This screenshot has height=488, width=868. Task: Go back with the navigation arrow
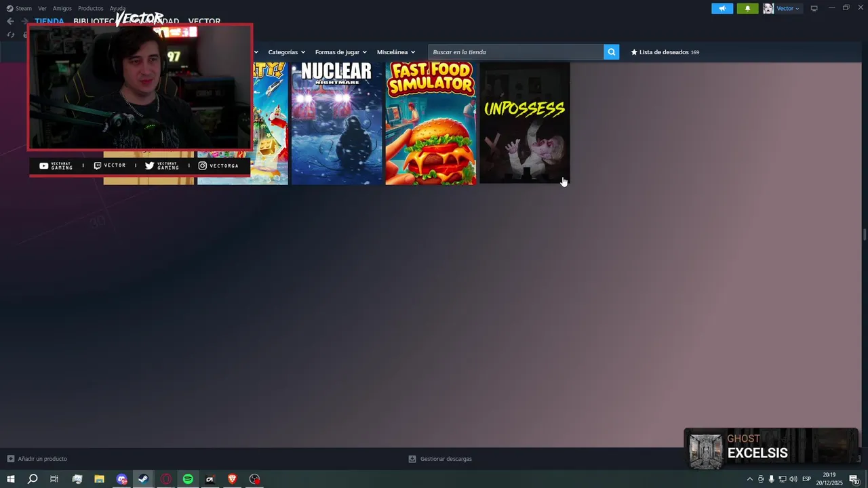(x=10, y=21)
